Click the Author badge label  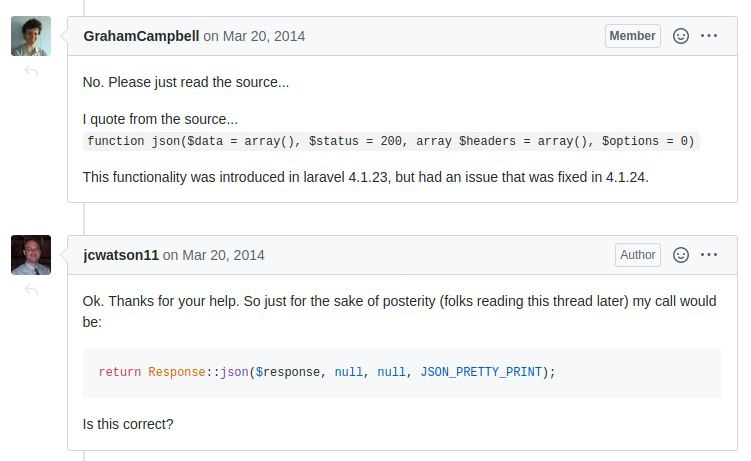click(637, 255)
